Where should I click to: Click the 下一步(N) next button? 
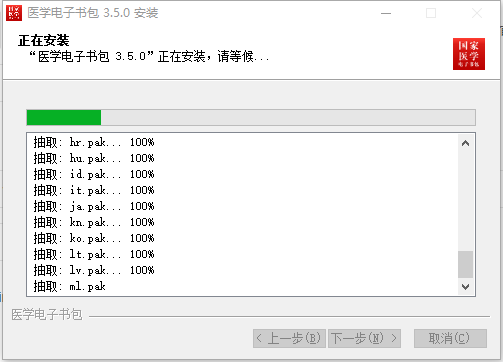tap(364, 338)
